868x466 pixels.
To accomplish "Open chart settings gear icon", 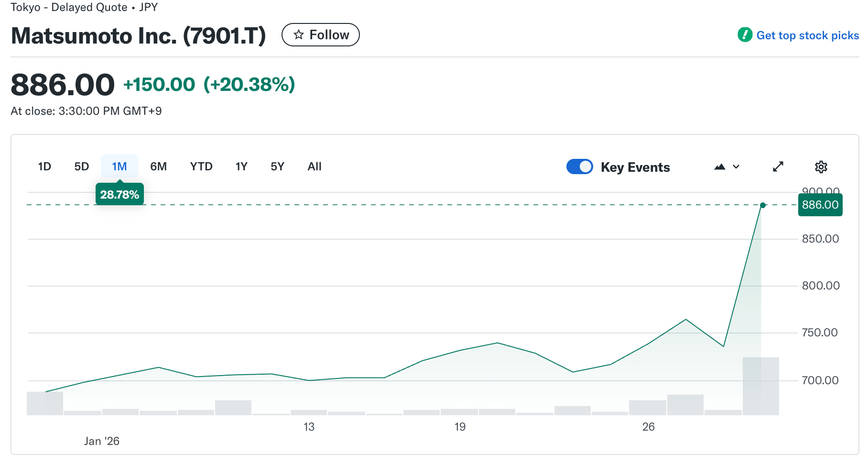I will pos(821,167).
